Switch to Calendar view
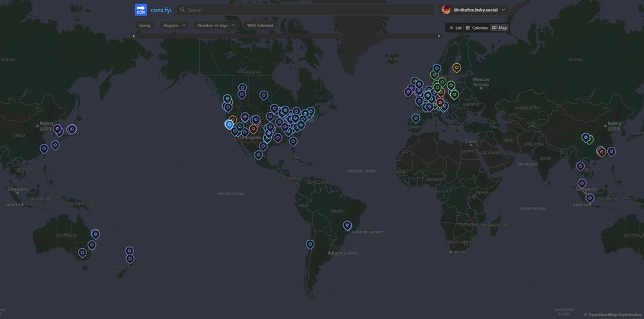Image resolution: width=644 pixels, height=319 pixels. [x=477, y=28]
